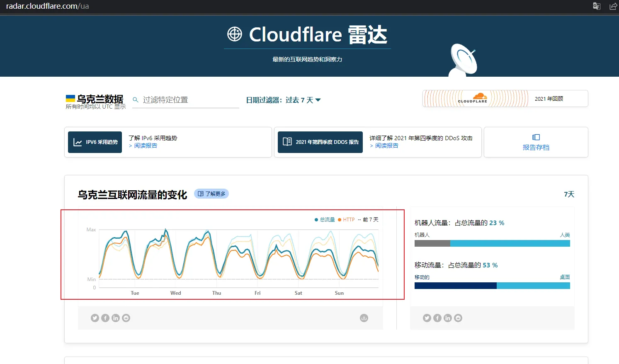Open the date filter dropdown

(x=283, y=100)
